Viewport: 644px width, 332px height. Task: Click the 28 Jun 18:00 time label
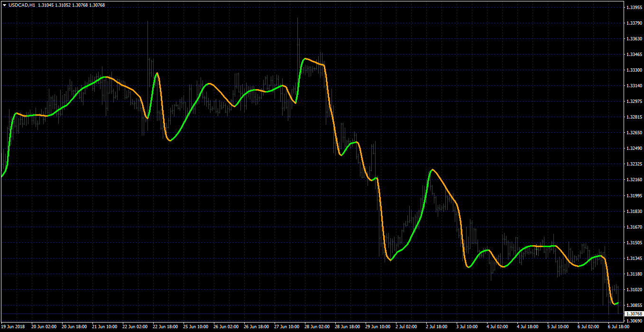(347, 327)
